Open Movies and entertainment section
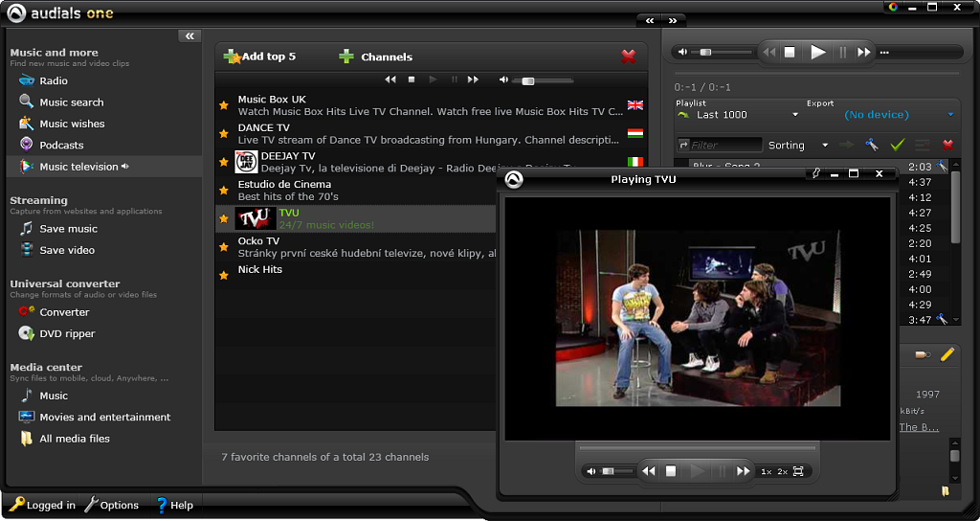Screen dimensions: 980x521 click(95, 417)
